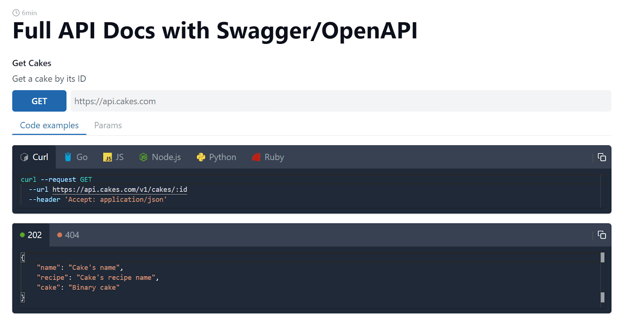Open the Params tab
The height and width of the screenshot is (326, 644).
point(108,125)
